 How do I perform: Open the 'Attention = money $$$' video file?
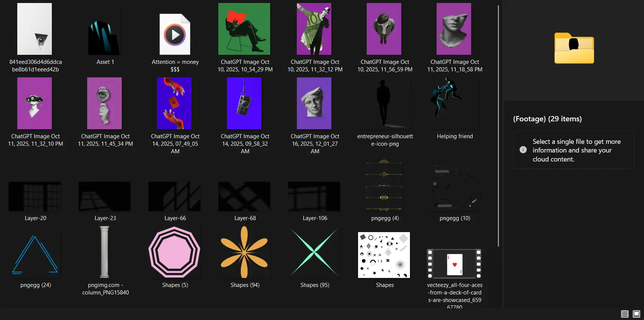click(x=175, y=35)
